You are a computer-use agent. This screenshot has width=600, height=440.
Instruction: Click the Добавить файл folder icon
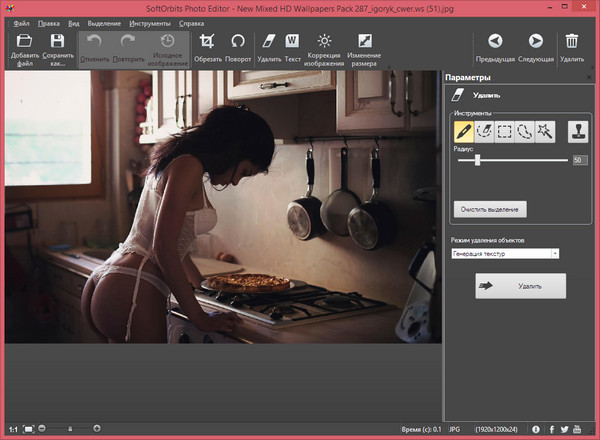[25, 41]
